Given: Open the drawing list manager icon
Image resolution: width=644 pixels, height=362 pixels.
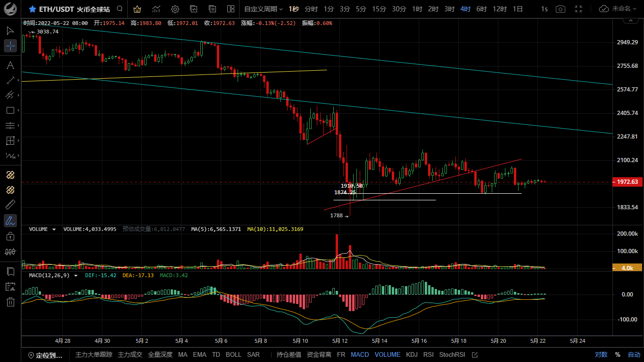Looking at the screenshot, I should pos(10,287).
